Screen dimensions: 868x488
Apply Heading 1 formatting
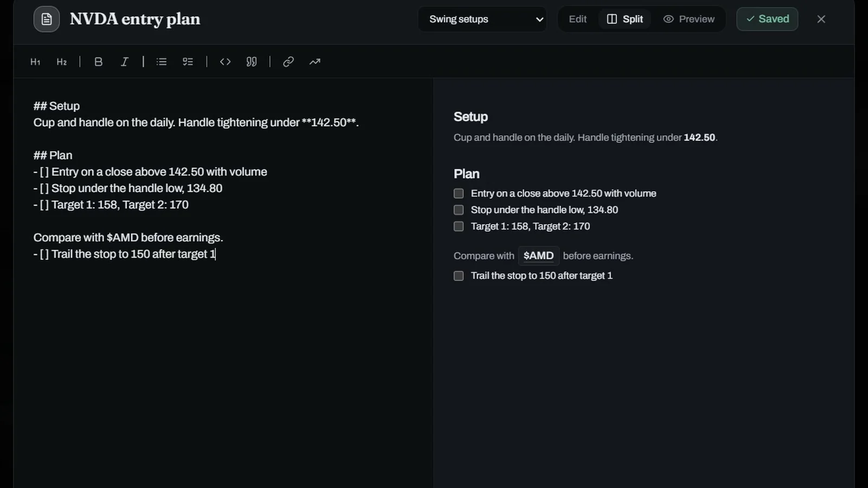35,62
